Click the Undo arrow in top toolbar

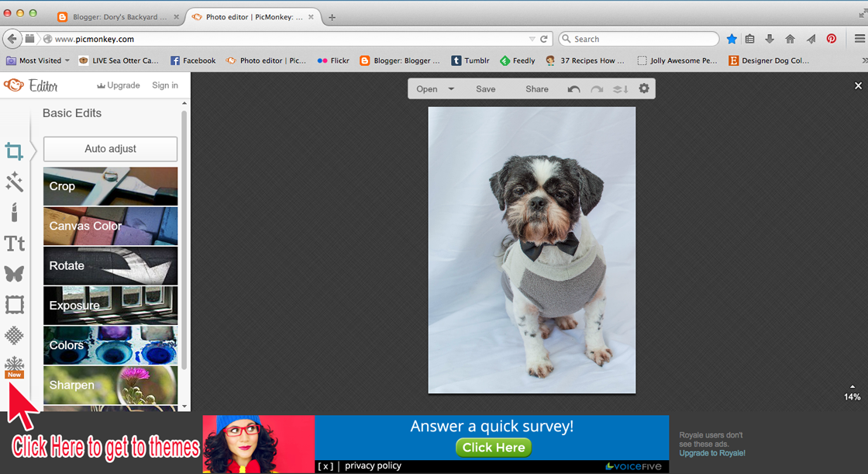click(x=573, y=88)
